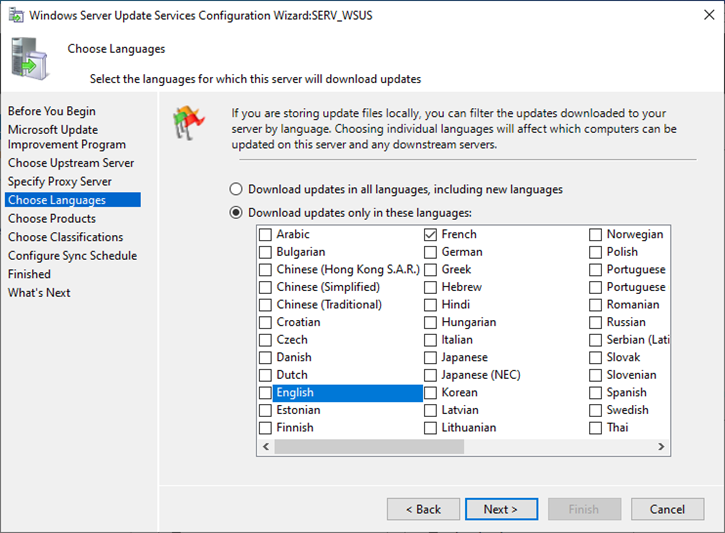Click the colored flags language icon
This screenshot has width=725, height=533.
[189, 123]
